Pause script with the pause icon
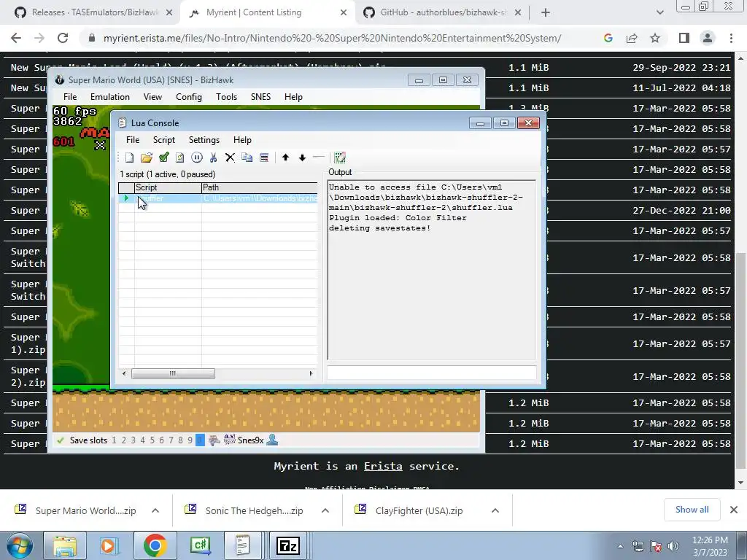Viewport: 747px width, 560px height. click(x=197, y=157)
